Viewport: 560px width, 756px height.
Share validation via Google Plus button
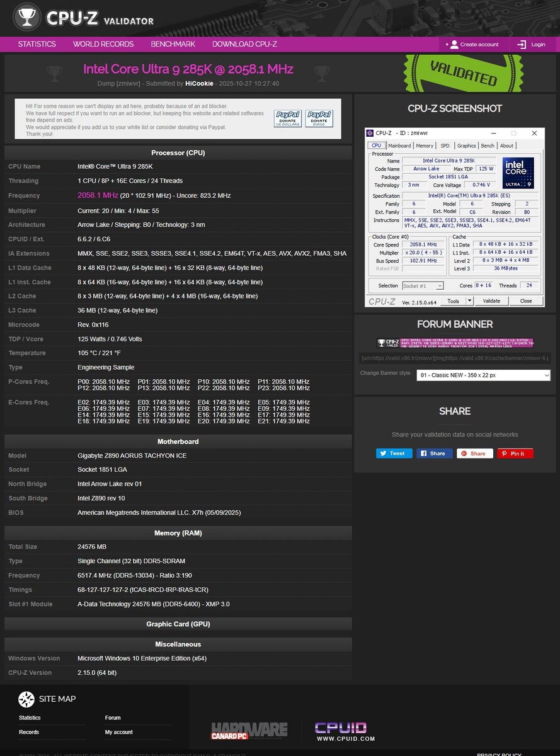pyautogui.click(x=474, y=453)
